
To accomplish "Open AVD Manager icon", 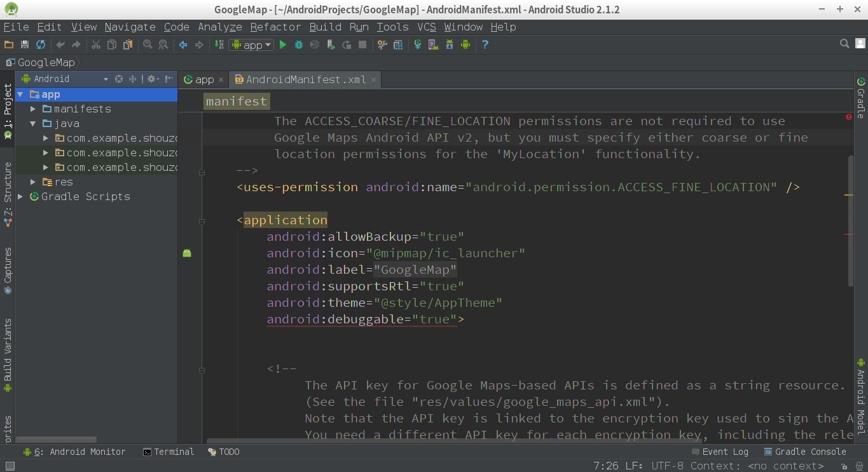I will pos(434,44).
